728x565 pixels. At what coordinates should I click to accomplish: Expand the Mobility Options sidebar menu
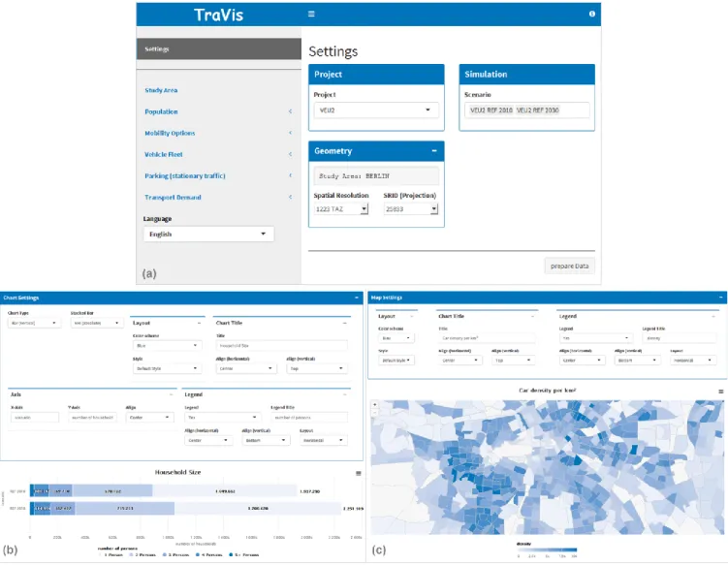[x=219, y=133]
